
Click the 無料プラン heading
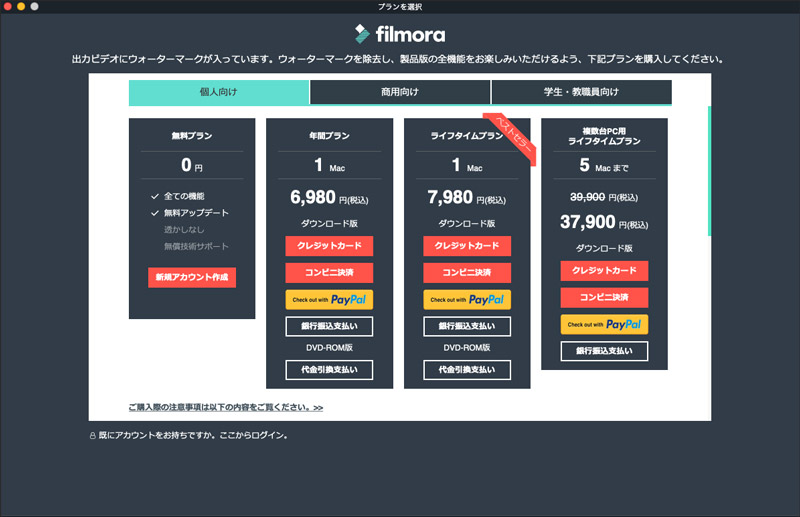pos(192,136)
